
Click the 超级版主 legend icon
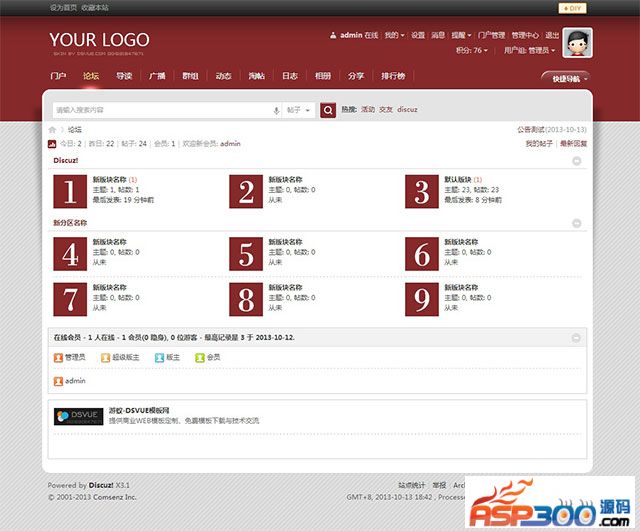(x=106, y=358)
